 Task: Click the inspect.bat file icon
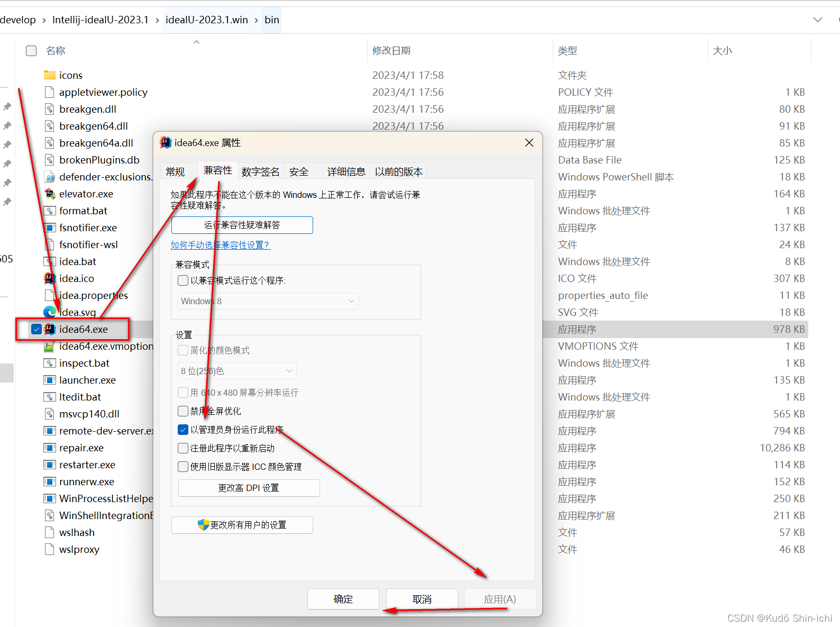pyautogui.click(x=50, y=363)
